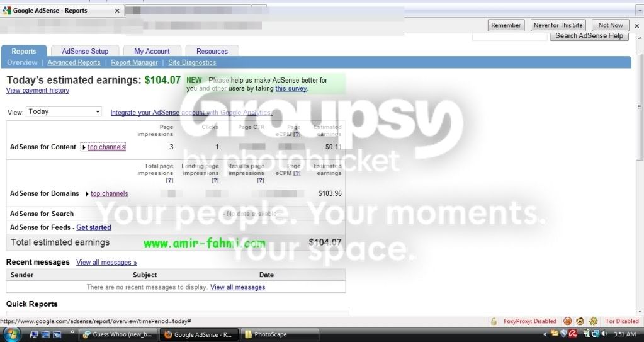644x342 pixels.
Task: Click the Subject column header
Action: 145,275
